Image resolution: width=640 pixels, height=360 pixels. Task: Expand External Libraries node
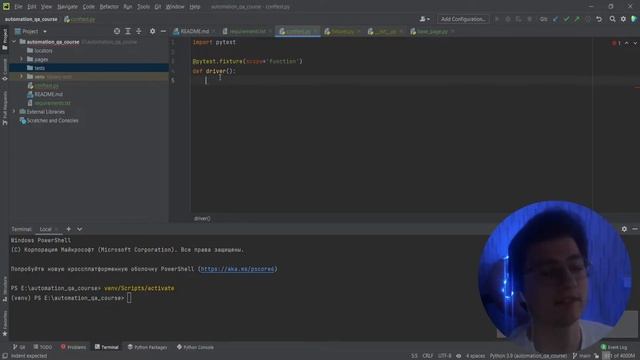pos(14,111)
